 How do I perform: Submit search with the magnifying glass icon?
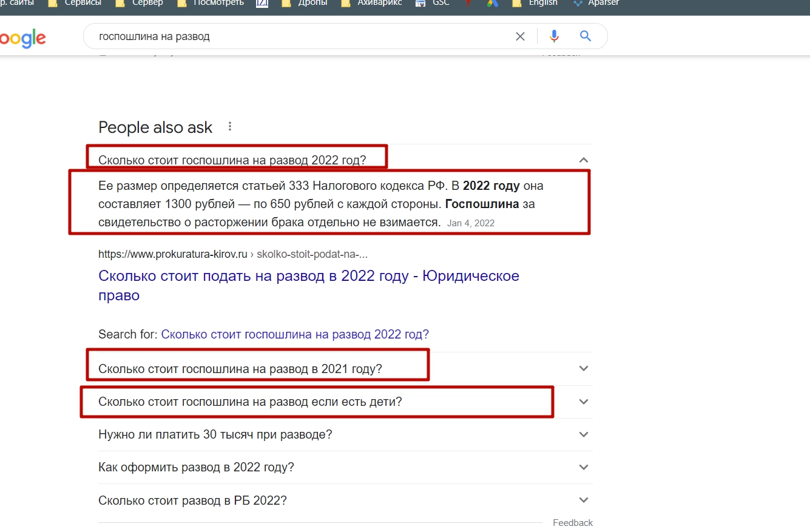tap(586, 36)
